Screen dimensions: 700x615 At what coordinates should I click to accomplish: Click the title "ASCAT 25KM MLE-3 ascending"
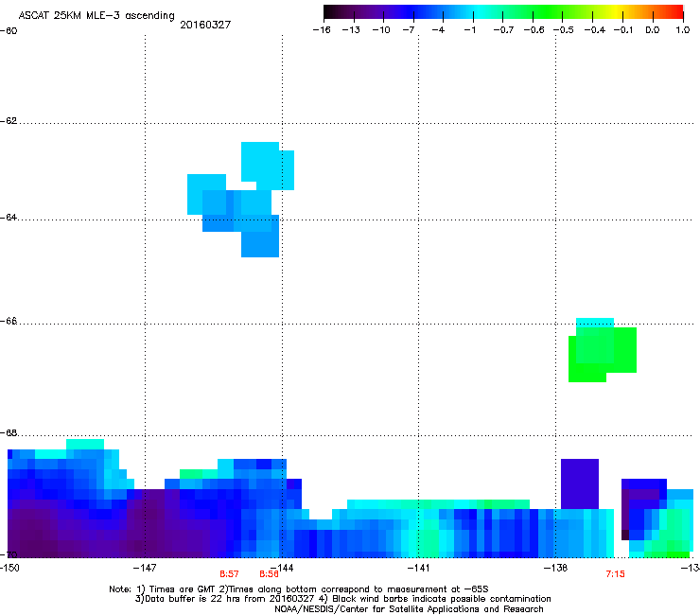pyautogui.click(x=96, y=15)
